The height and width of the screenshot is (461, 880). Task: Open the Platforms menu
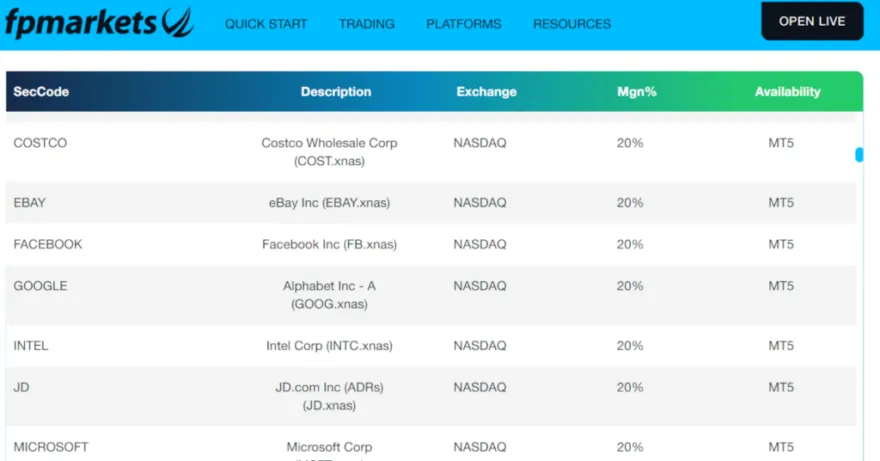tap(464, 24)
